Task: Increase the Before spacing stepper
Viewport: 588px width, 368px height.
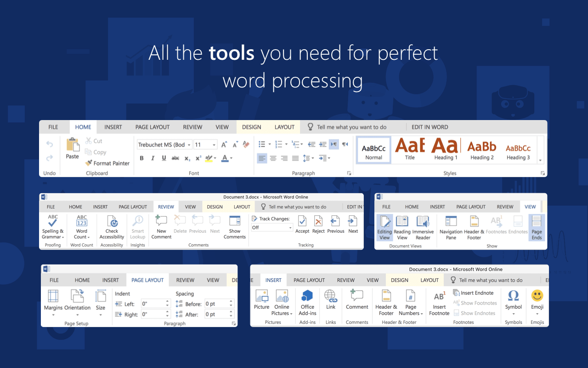Action: (231, 302)
